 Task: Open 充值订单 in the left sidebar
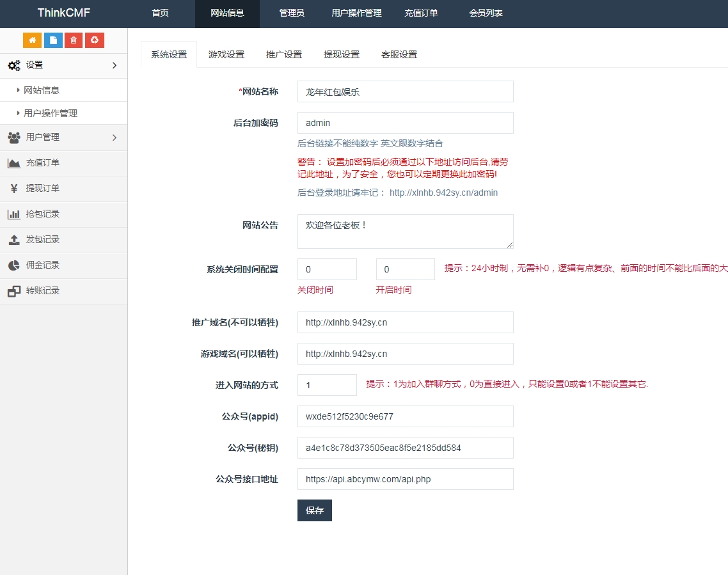[x=42, y=163]
